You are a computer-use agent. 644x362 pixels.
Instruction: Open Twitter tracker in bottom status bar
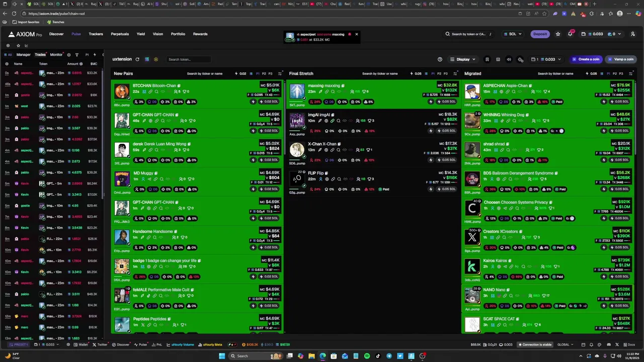pos(100,345)
